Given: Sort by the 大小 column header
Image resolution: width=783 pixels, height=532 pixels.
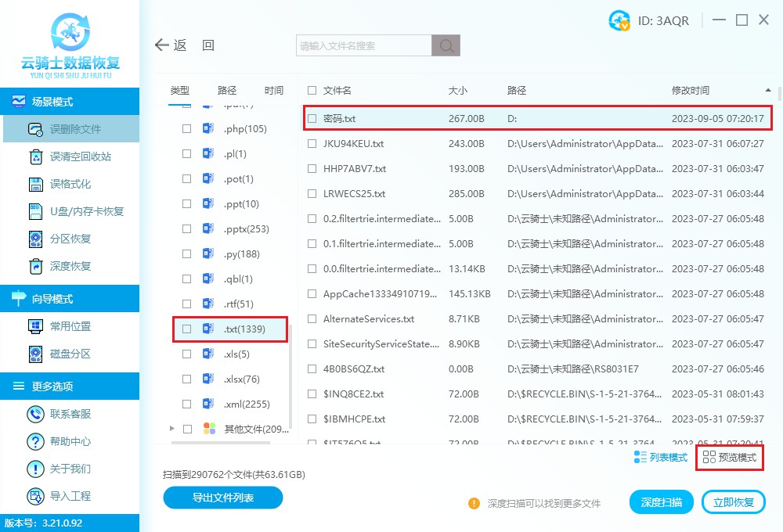Looking at the screenshot, I should 457,90.
